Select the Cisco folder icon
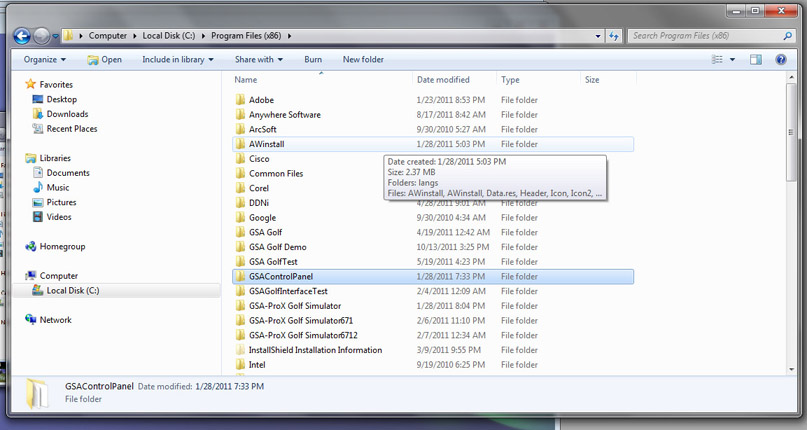The image size is (807, 430). pos(240,159)
